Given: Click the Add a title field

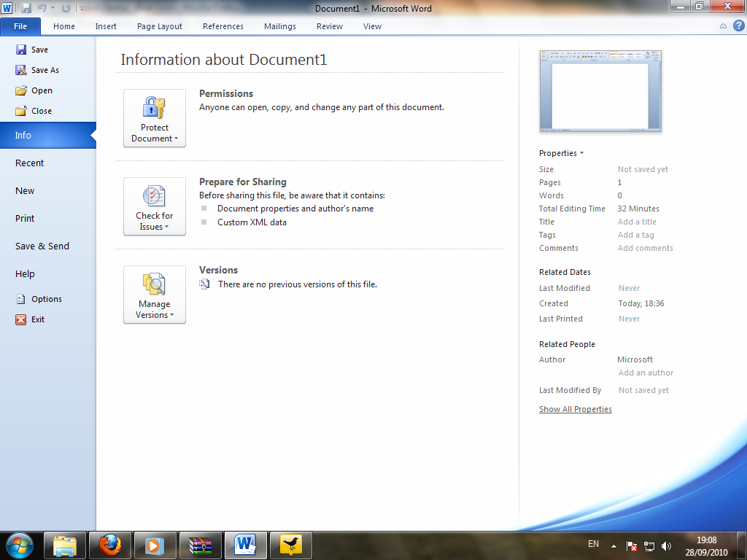Looking at the screenshot, I should click(637, 222).
